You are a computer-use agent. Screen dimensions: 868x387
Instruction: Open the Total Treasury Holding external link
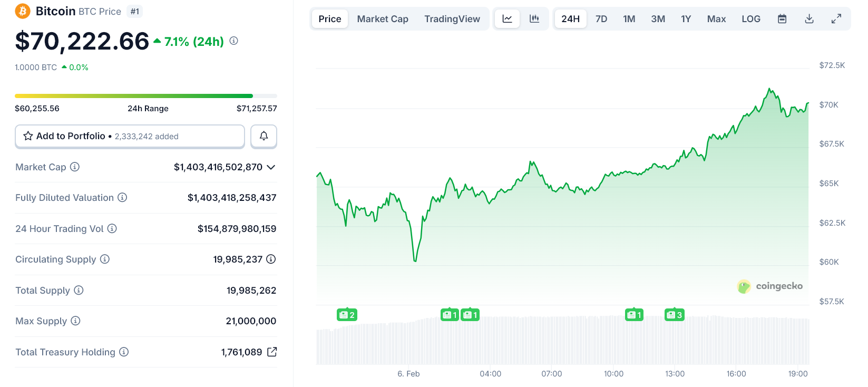272,352
